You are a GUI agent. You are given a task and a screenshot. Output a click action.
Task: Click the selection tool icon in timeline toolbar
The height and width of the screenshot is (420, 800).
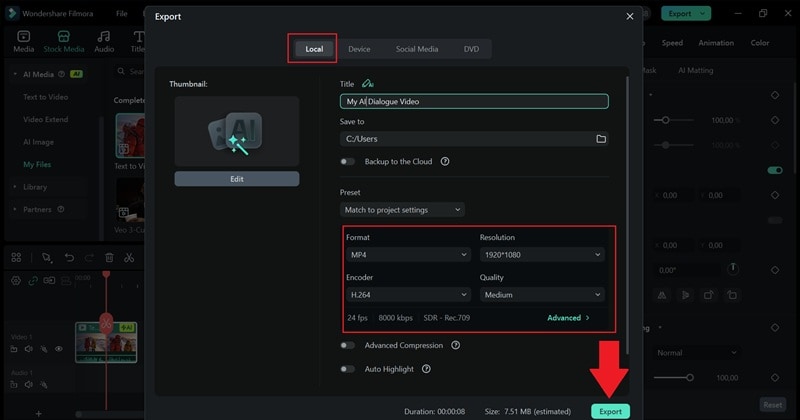[x=47, y=258]
